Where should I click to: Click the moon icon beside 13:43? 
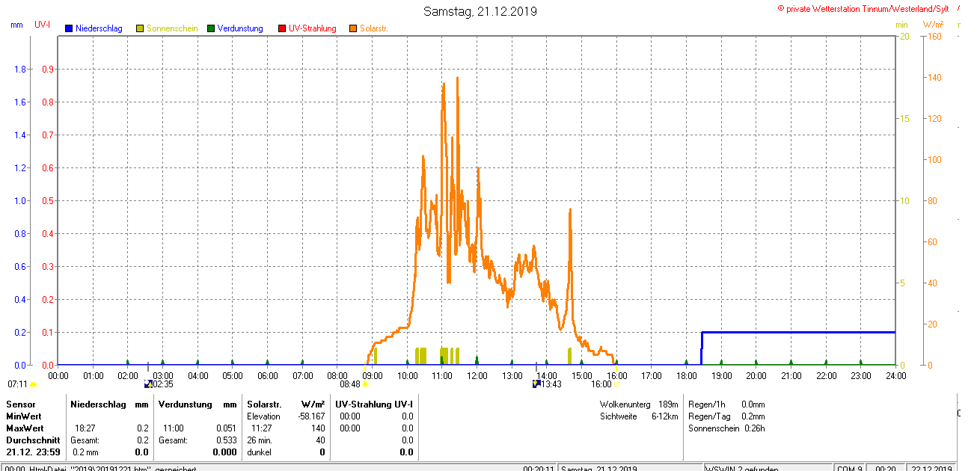point(536,384)
